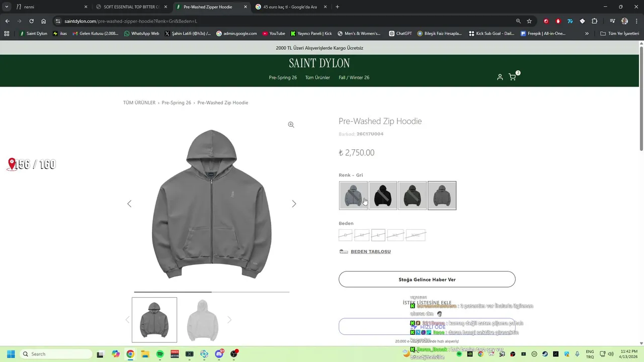Viewport: 644px width, 362px height.
Task: Switch to SOFT ESSENTIAL TOP BITTER tab
Action: (132, 7)
